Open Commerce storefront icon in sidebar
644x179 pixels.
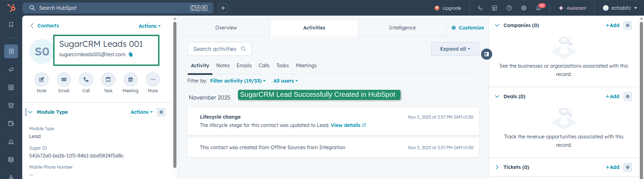click(x=11, y=105)
